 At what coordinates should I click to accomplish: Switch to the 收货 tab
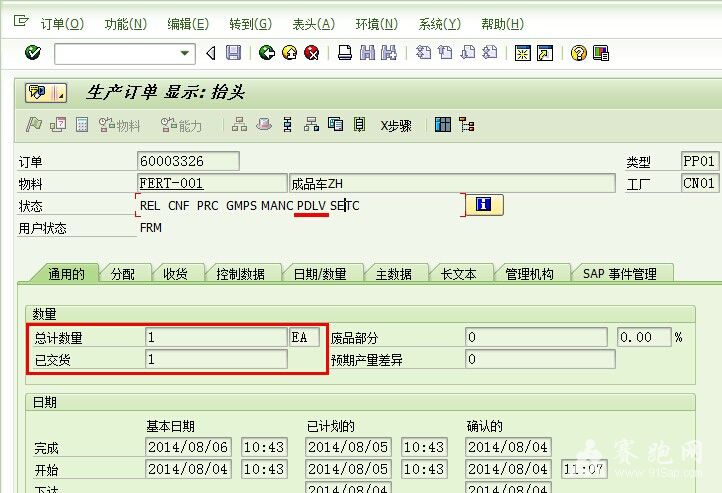point(175,274)
